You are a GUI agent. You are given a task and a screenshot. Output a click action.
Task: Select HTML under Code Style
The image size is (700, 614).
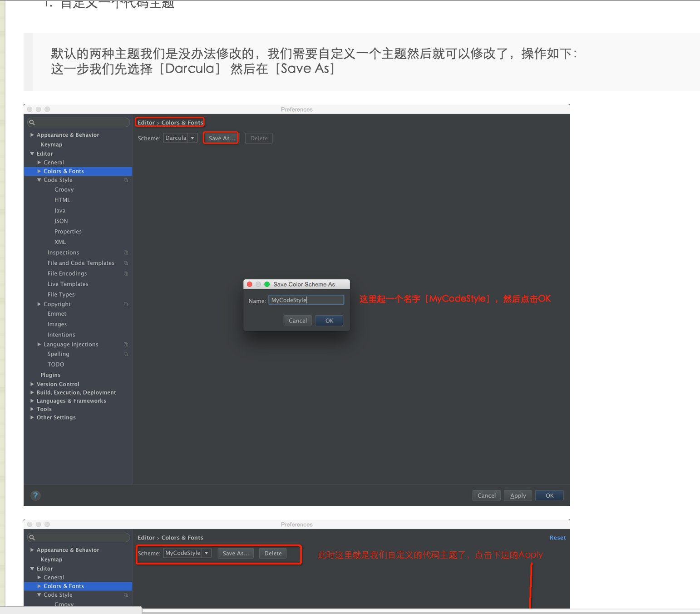(x=62, y=200)
